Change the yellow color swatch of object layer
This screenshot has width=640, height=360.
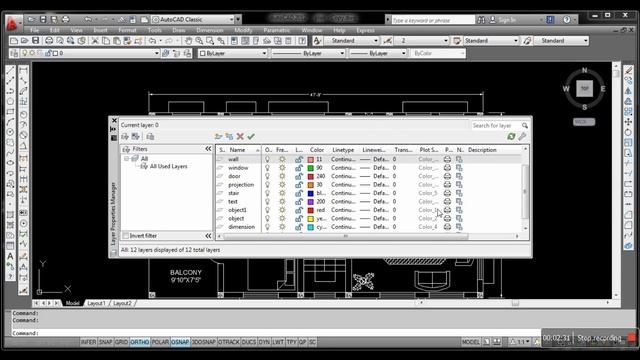pyautogui.click(x=311, y=218)
